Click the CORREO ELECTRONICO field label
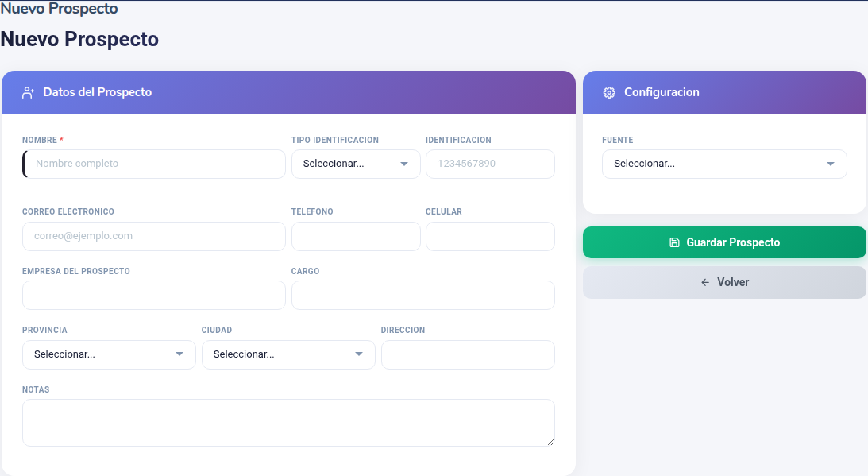 click(68, 211)
